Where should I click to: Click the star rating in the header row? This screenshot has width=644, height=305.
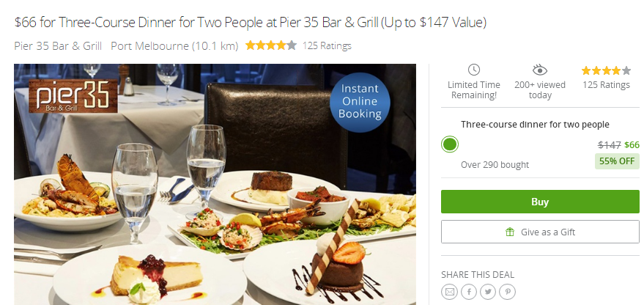point(270,45)
